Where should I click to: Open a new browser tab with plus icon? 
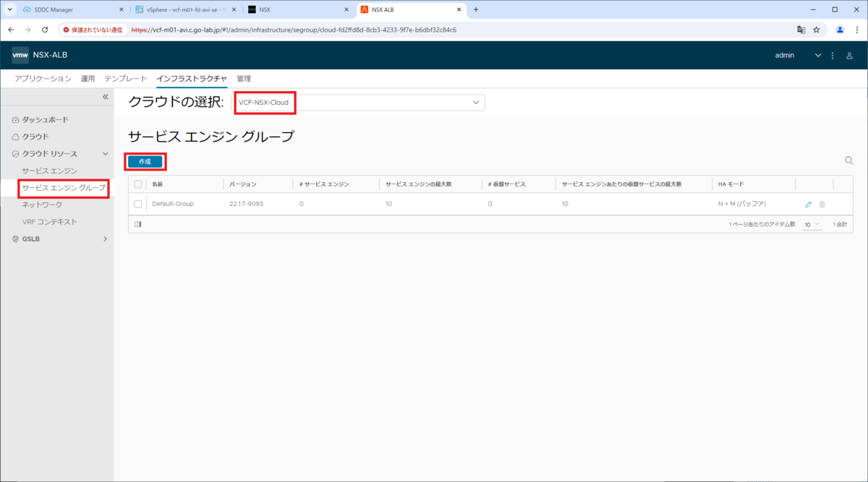(476, 9)
